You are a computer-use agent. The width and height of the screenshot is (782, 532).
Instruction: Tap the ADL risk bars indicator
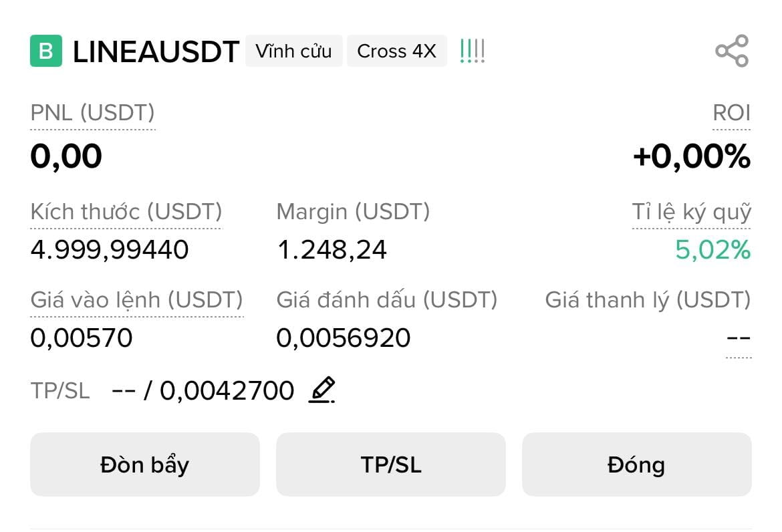[473, 51]
